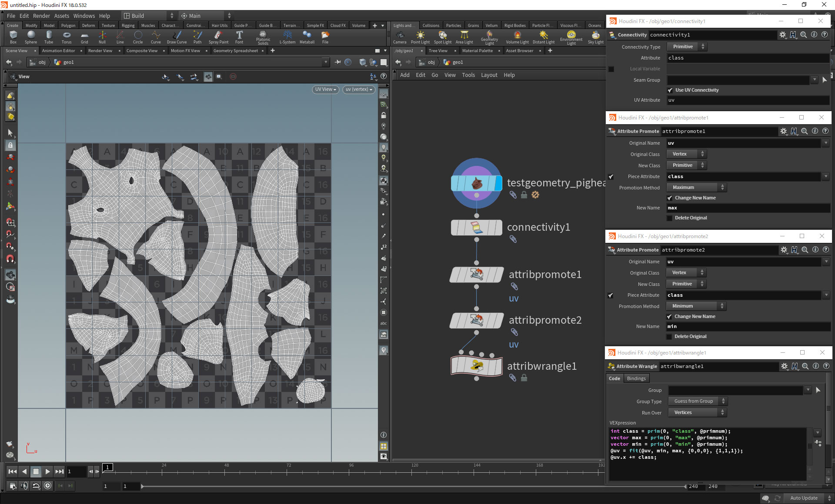Add a Spot Light from the shelf
The image size is (835, 504).
pos(443,37)
